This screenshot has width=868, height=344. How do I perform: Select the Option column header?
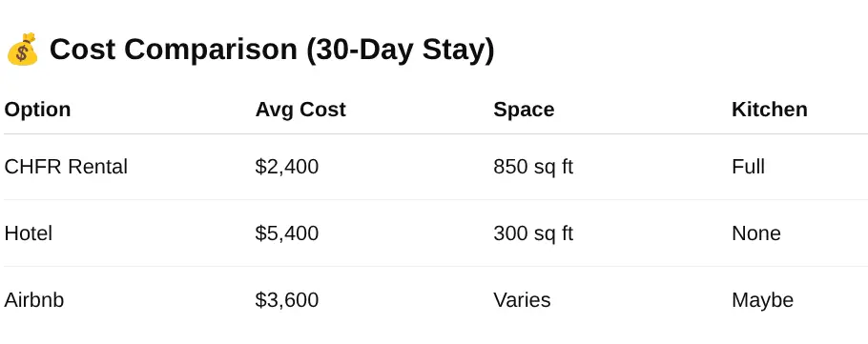click(37, 110)
